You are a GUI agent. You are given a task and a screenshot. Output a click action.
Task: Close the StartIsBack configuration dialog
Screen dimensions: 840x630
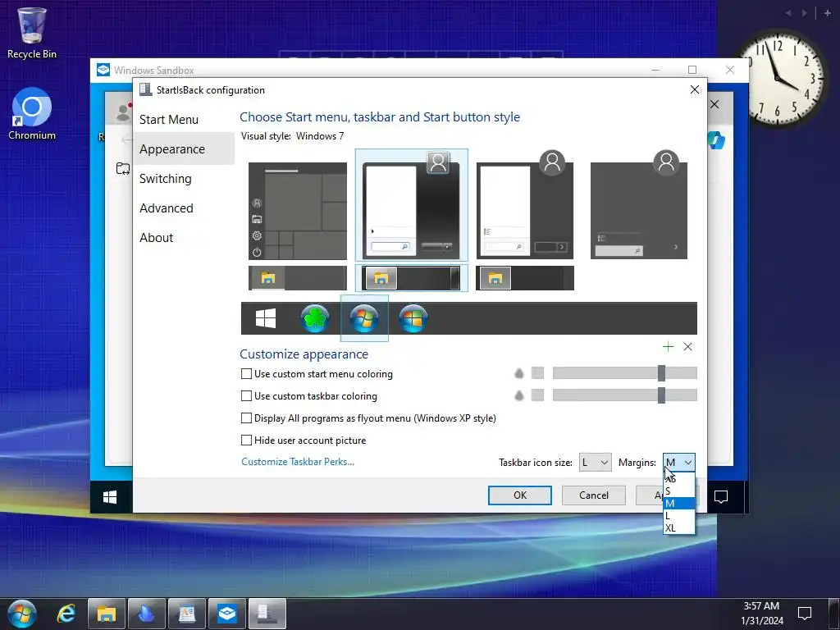(694, 89)
